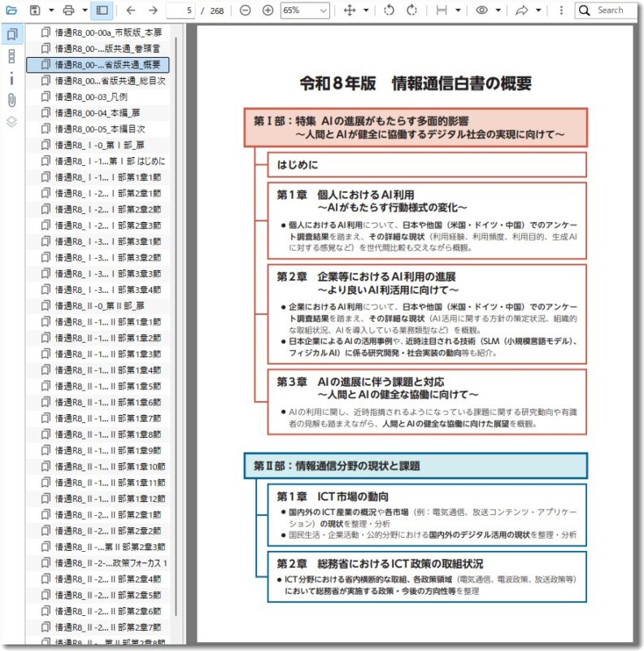The width and height of the screenshot is (644, 651).
Task: Open a file with the folder icon
Action: [x=11, y=11]
